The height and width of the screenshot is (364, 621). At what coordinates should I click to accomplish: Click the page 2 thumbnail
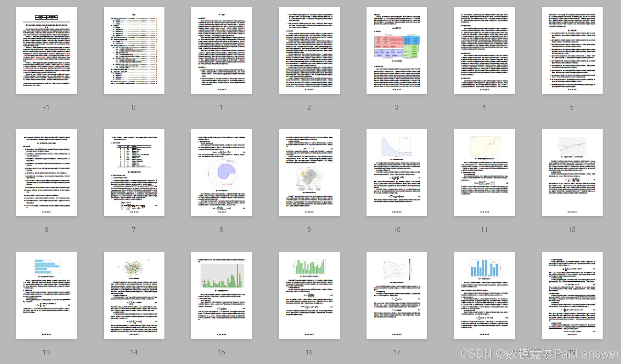click(x=309, y=50)
